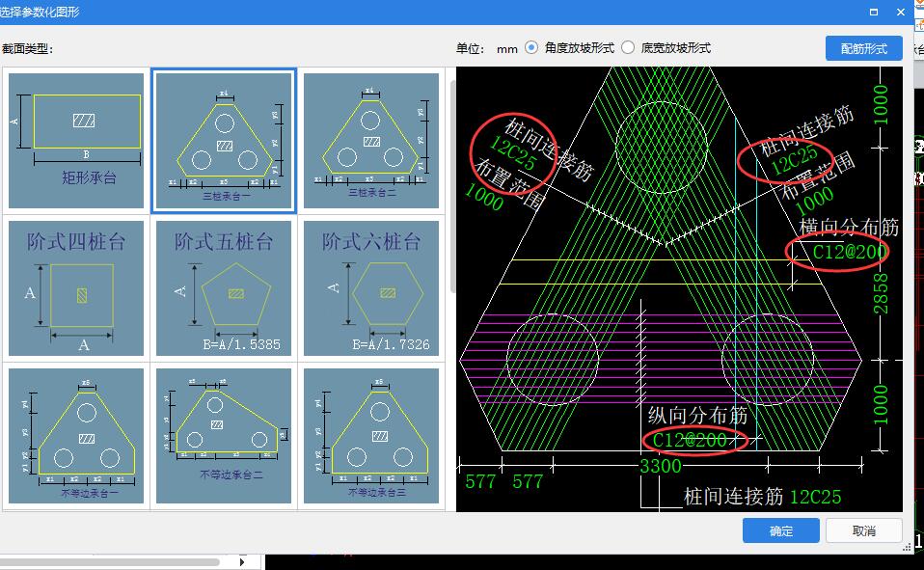Select the 矩形承台 rectangular pile cap type
924x570 pixels.
click(77, 138)
